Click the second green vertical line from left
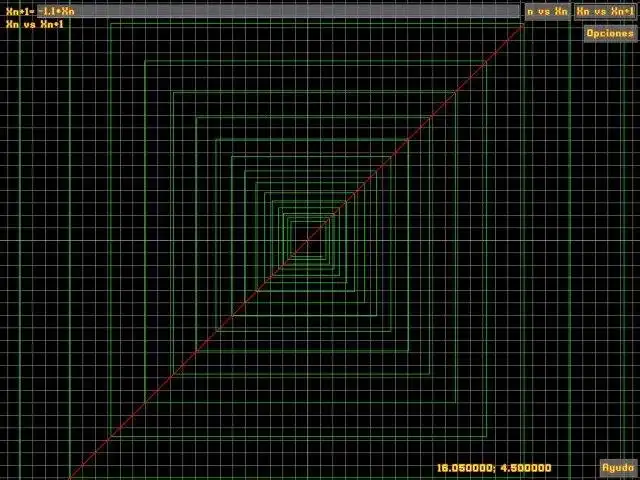 click(x=70, y=245)
